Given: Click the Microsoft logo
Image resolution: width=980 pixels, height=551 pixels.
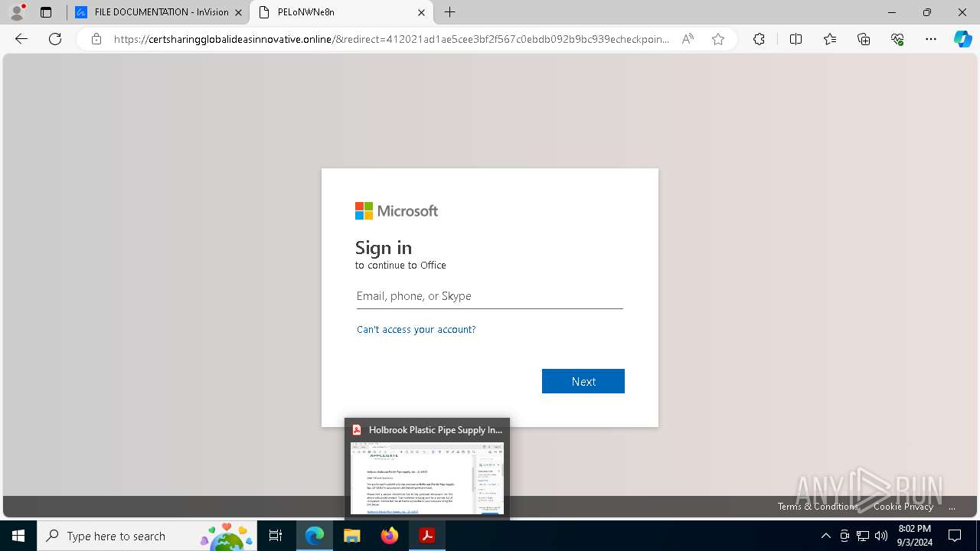Looking at the screenshot, I should [x=397, y=211].
